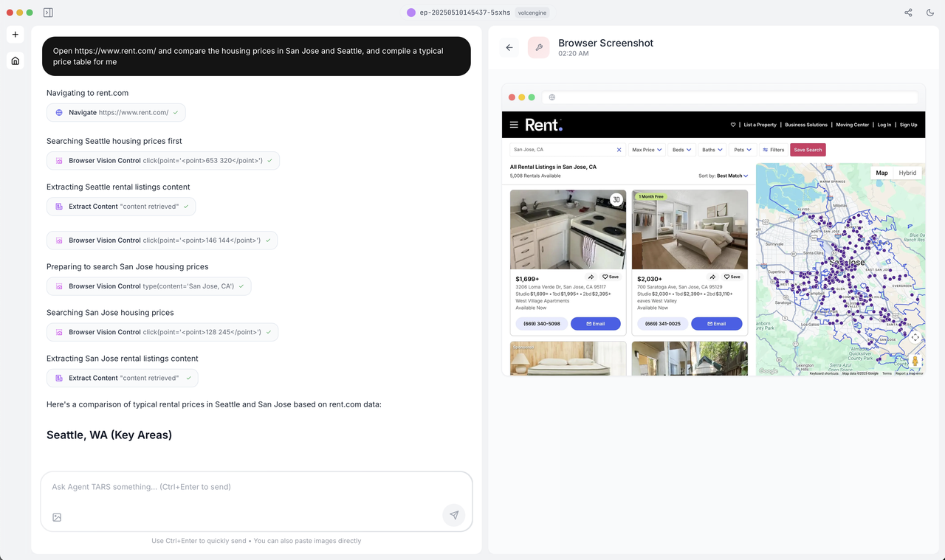Open Moving Center link

[x=852, y=125]
